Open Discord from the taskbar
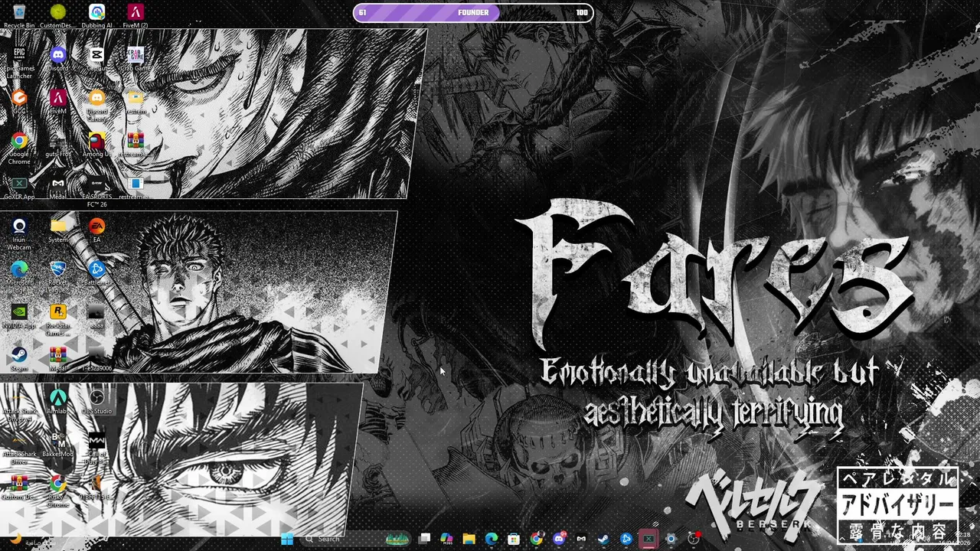This screenshot has height=551, width=980. pos(559,539)
